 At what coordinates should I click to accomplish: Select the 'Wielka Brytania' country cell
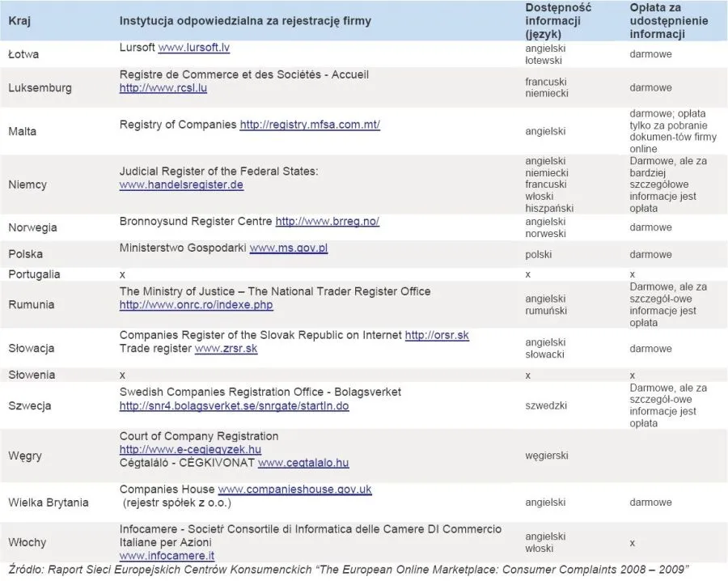[x=48, y=503]
